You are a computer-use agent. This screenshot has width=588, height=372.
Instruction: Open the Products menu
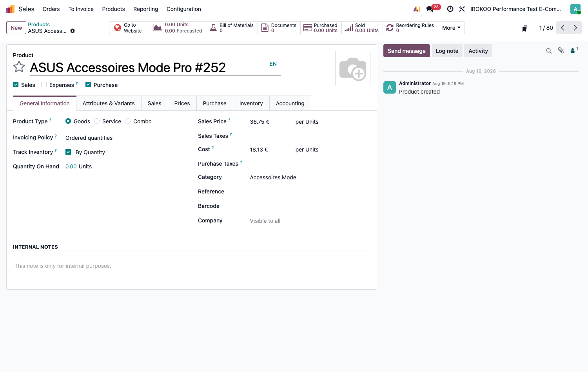pos(113,9)
